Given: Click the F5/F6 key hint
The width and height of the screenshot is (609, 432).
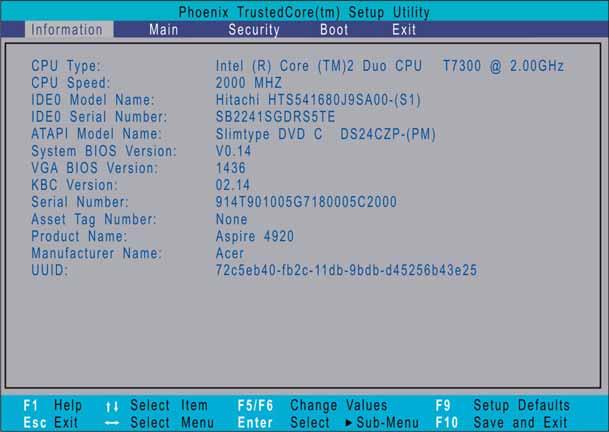Looking at the screenshot, I should coord(255,406).
